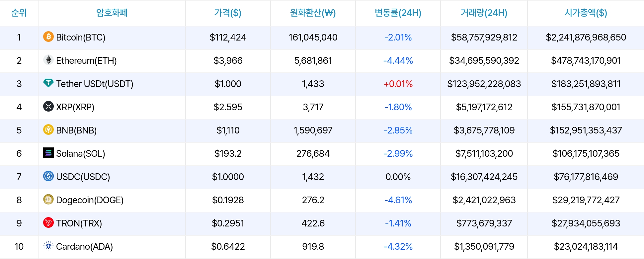Select USDC price $1.0000

tap(228, 177)
